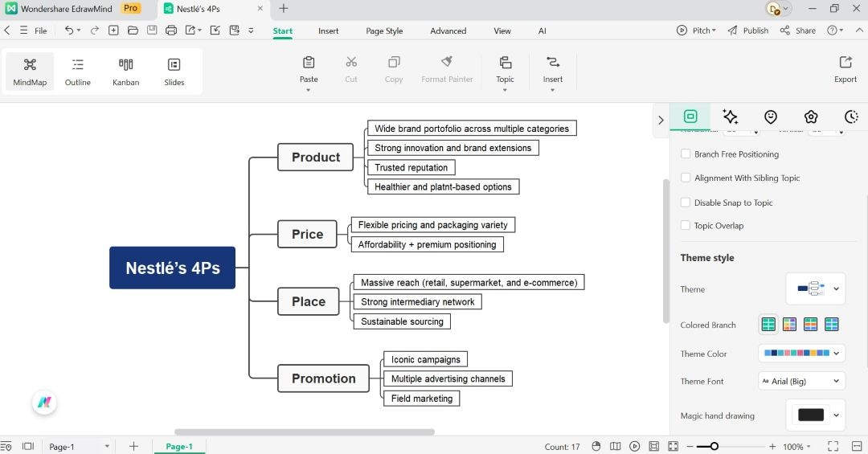Click the Pitch button
This screenshot has height=454, width=868.
696,31
